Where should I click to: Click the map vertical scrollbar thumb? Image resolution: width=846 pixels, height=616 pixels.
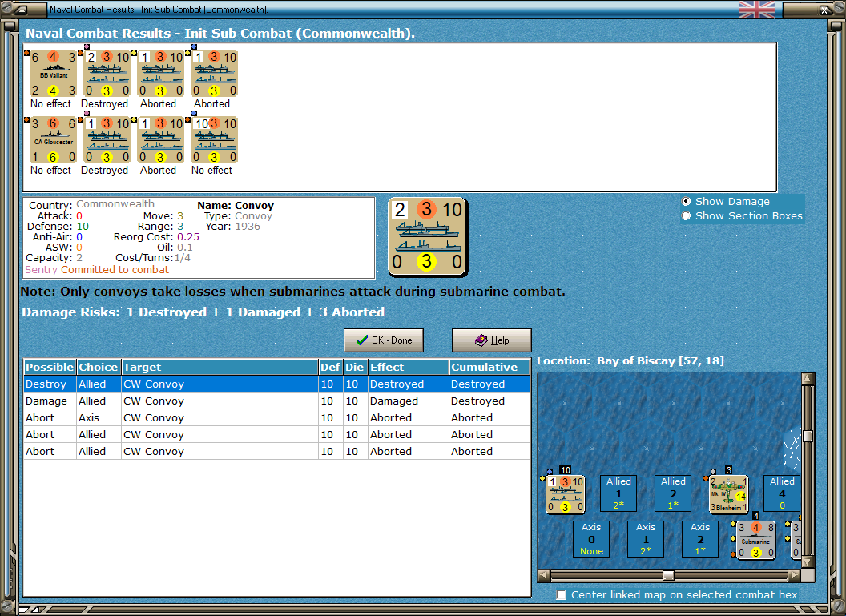pyautogui.click(x=808, y=436)
